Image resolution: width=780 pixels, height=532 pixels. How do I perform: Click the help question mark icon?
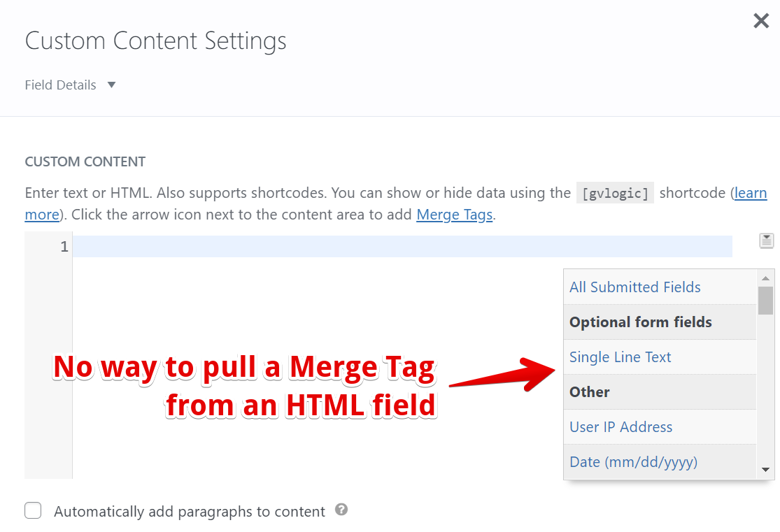click(341, 510)
